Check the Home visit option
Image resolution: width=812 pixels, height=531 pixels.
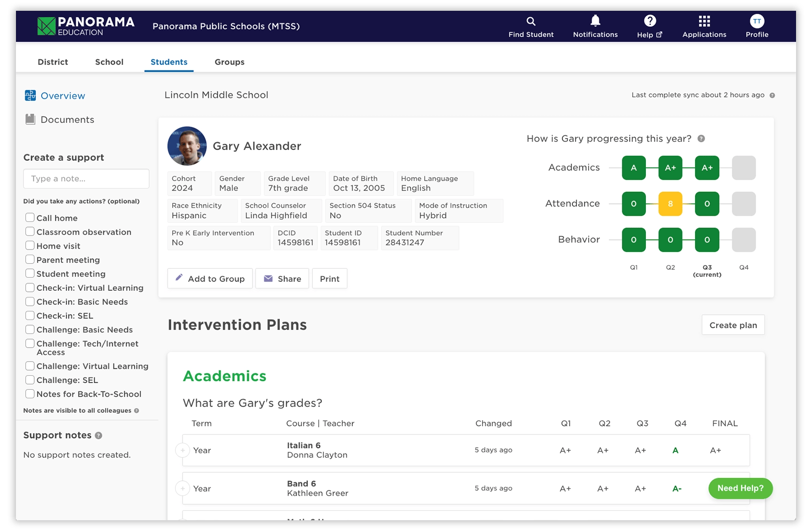(30, 246)
